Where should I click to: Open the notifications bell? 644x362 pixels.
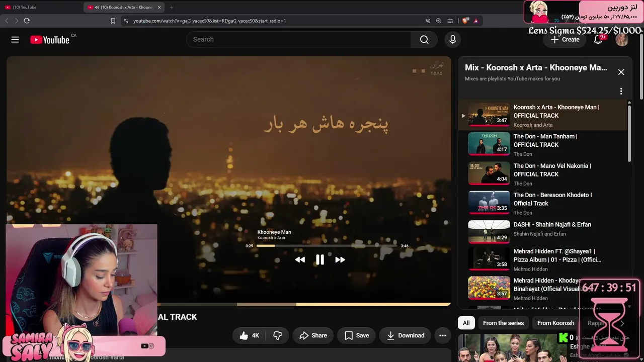[x=598, y=40]
